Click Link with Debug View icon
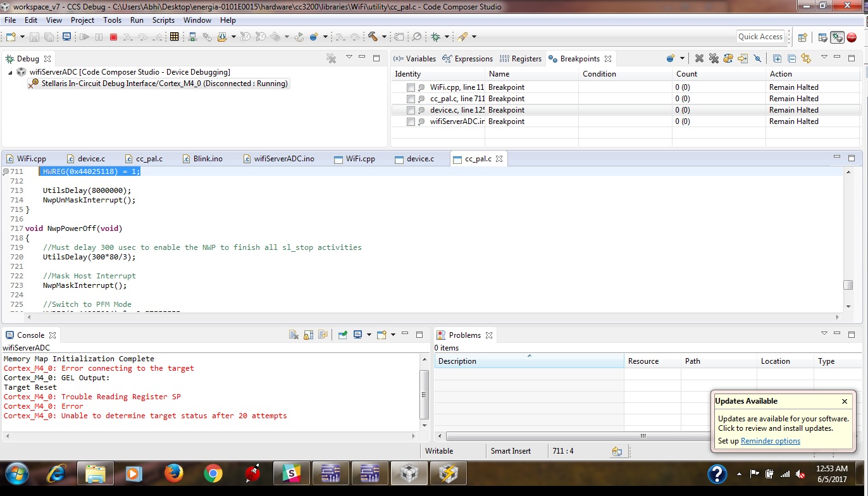The height and width of the screenshot is (496, 868). (x=805, y=59)
